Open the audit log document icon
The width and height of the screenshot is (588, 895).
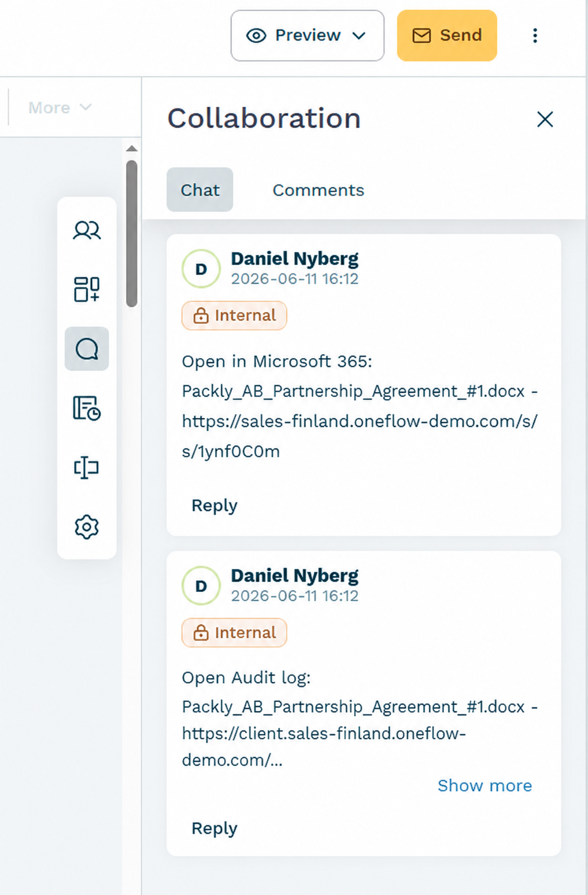(87, 408)
